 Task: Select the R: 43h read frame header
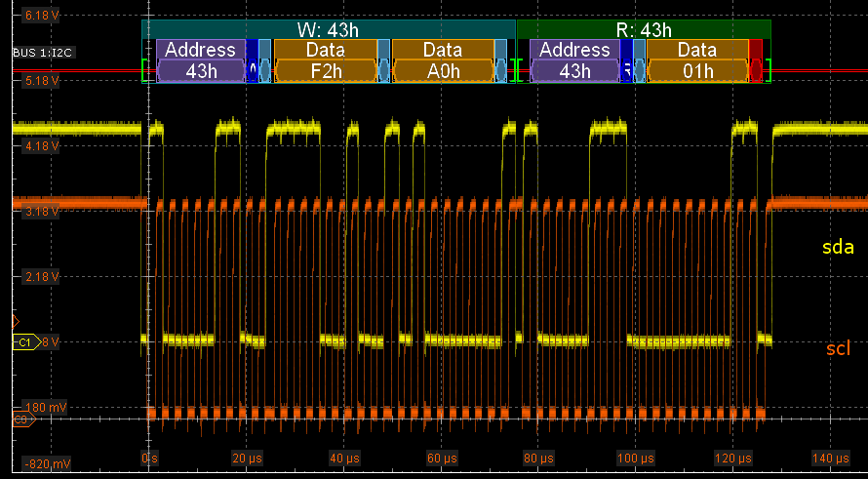click(x=644, y=29)
